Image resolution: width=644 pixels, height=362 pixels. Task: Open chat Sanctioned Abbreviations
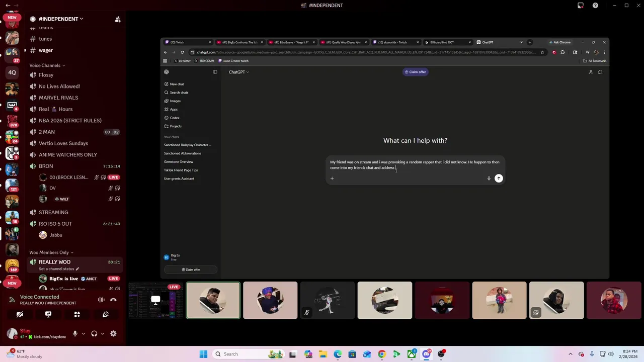coord(182,153)
